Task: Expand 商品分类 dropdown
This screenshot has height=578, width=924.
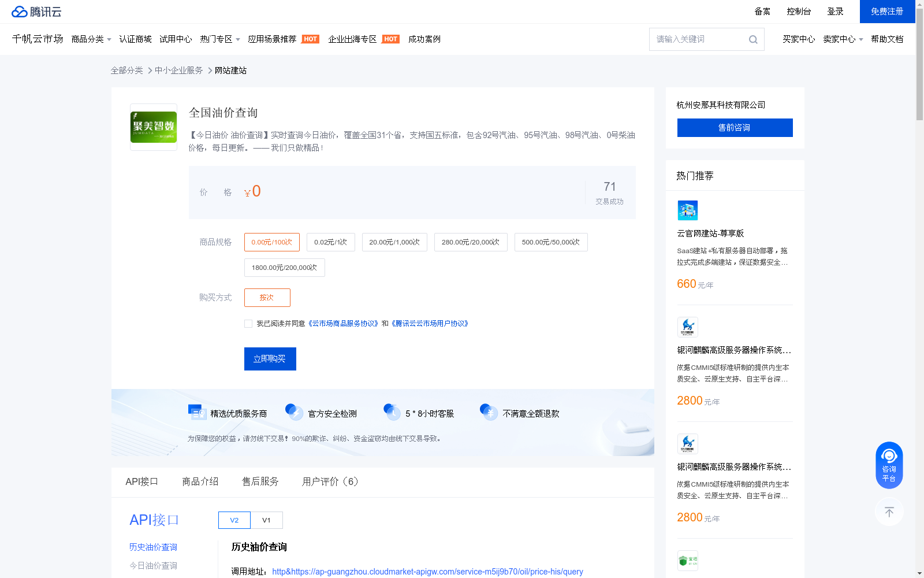Action: coord(91,39)
